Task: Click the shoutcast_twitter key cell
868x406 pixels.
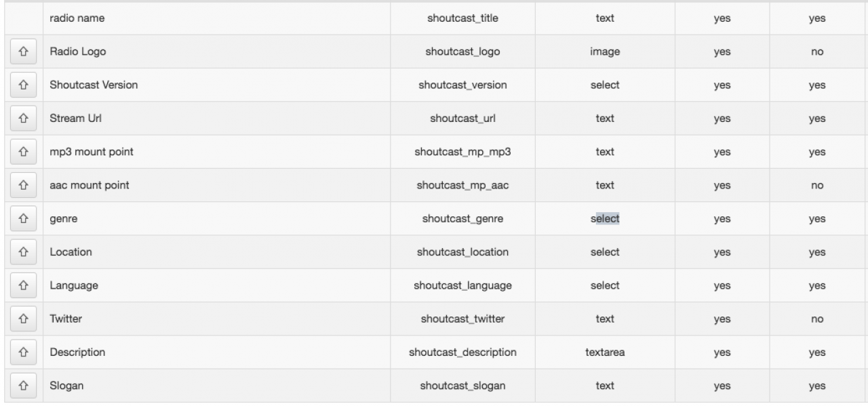Action: pos(463,319)
